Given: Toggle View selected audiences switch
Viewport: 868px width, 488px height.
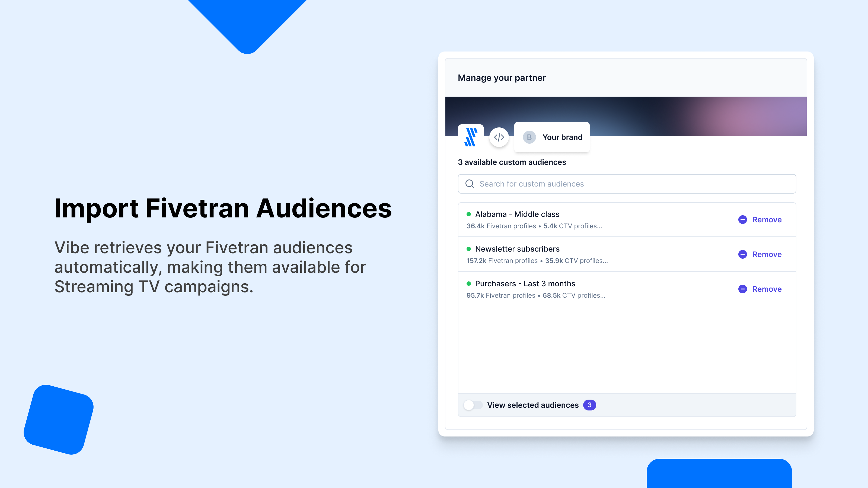Looking at the screenshot, I should coord(473,405).
